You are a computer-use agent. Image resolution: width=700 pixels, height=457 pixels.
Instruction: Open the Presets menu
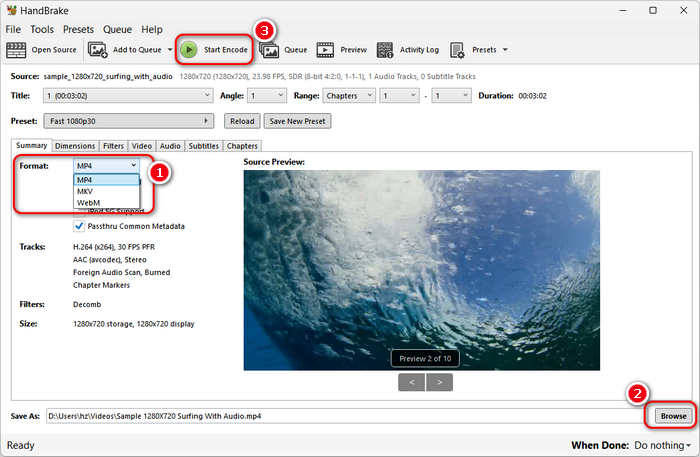point(78,29)
